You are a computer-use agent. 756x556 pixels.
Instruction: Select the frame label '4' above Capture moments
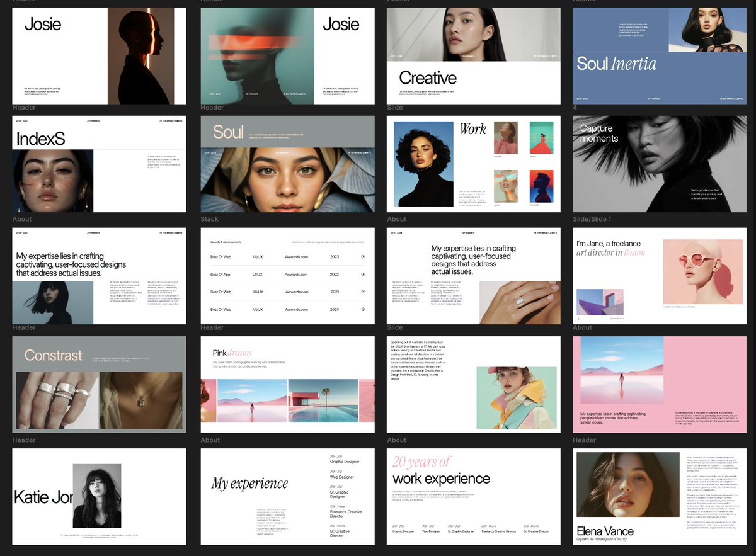[575, 108]
